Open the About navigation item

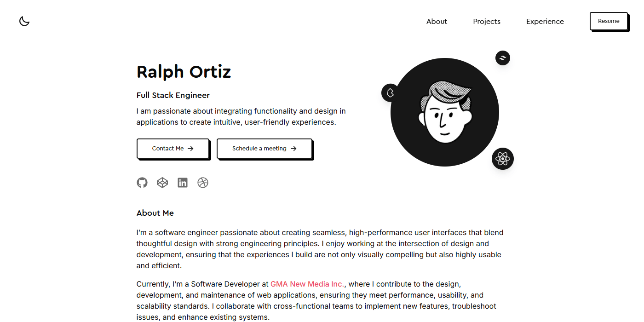click(x=436, y=21)
